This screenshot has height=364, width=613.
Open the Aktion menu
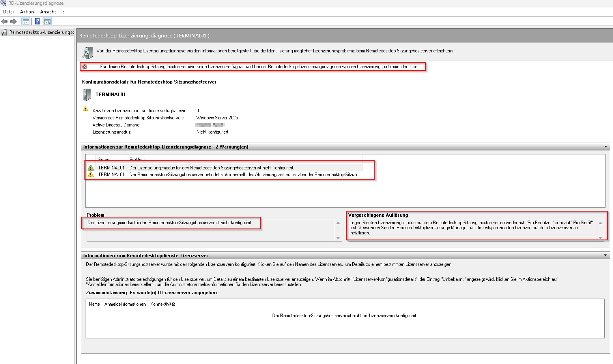point(27,12)
